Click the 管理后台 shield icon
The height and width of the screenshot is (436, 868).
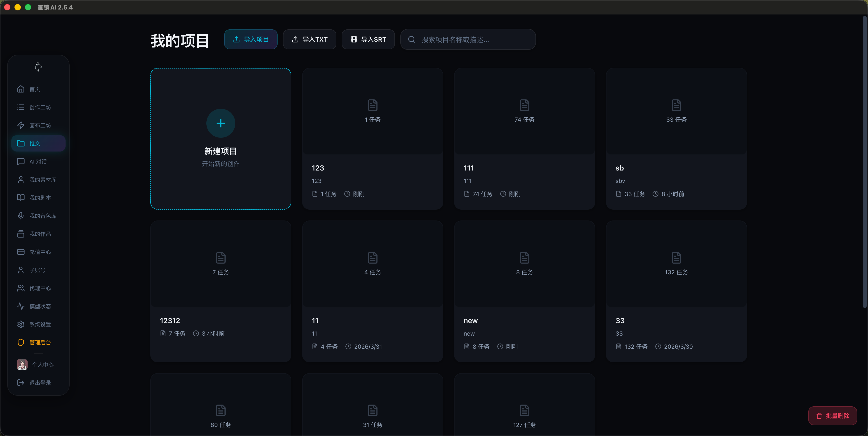21,342
